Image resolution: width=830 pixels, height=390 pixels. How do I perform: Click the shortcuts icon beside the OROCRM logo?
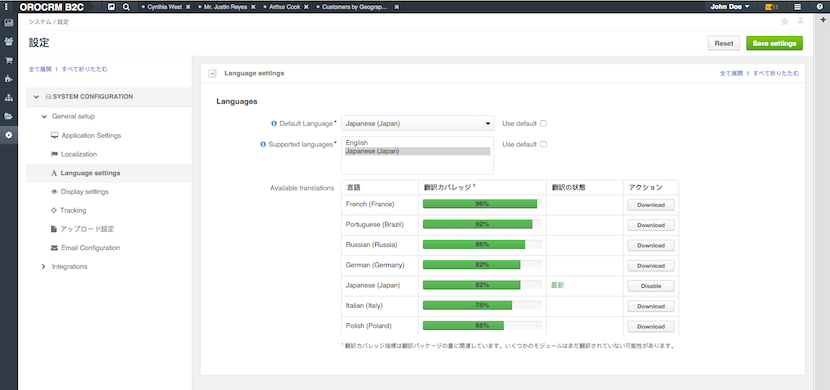[111, 7]
